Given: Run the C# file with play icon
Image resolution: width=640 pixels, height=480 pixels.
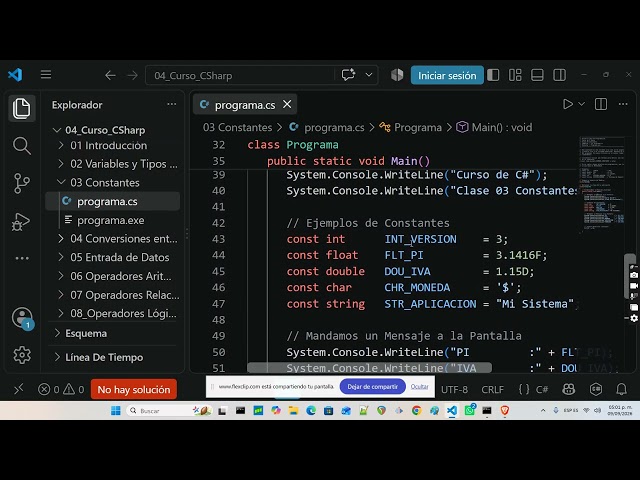Looking at the screenshot, I should (x=568, y=104).
